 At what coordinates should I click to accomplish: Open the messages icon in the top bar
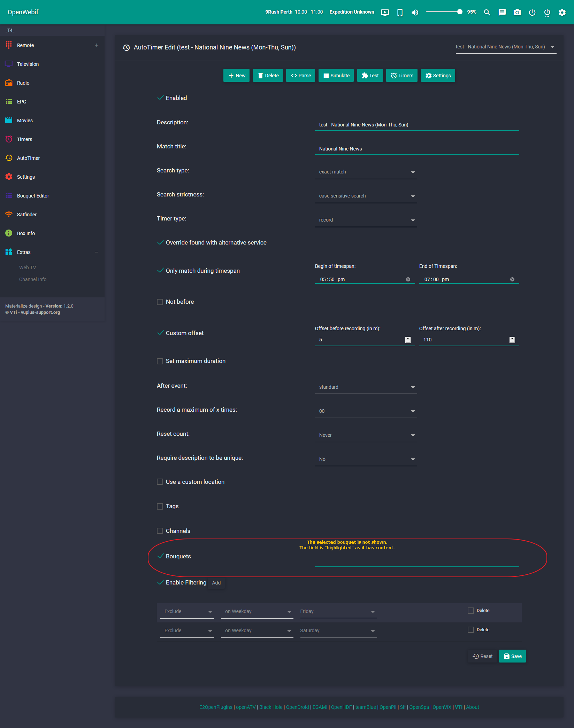pos(502,12)
